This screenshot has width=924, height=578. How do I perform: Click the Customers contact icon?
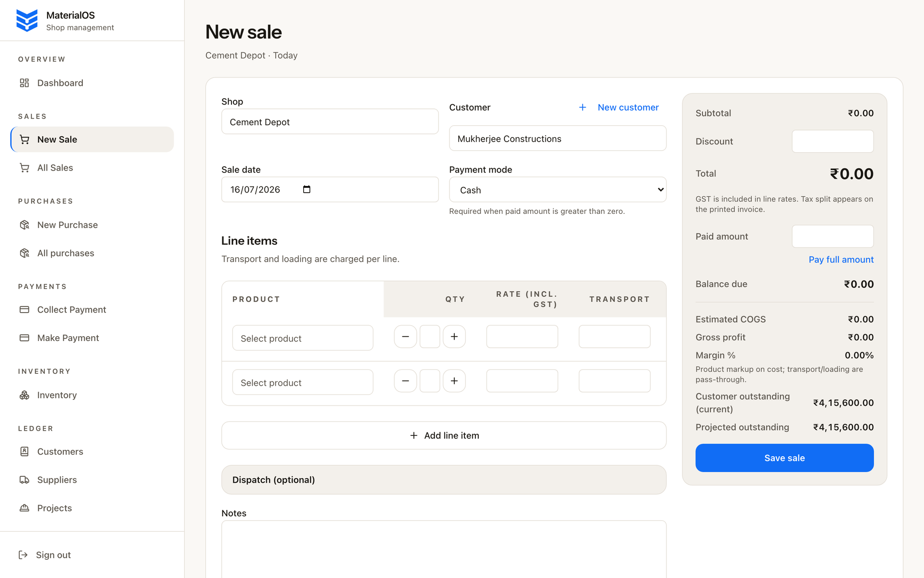25,451
